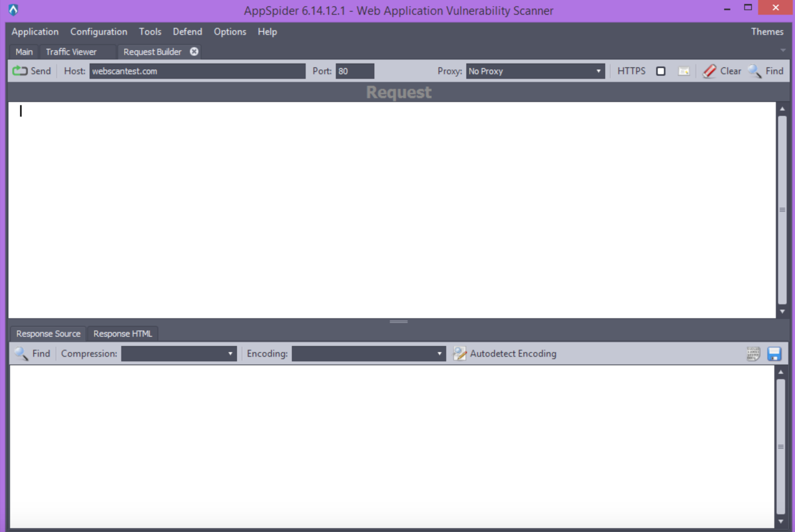Viewport: 795px width, 532px height.
Task: Open the Help menu
Action: [267, 32]
